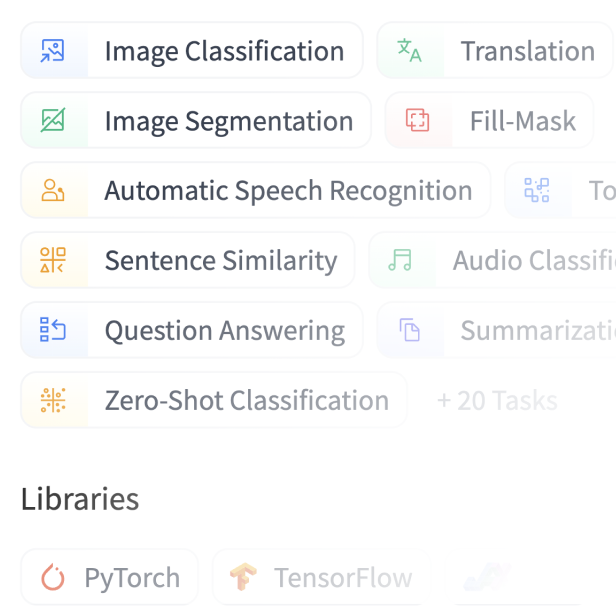Click the Zero-Shot Classification icon
The image size is (616, 614).
(53, 401)
